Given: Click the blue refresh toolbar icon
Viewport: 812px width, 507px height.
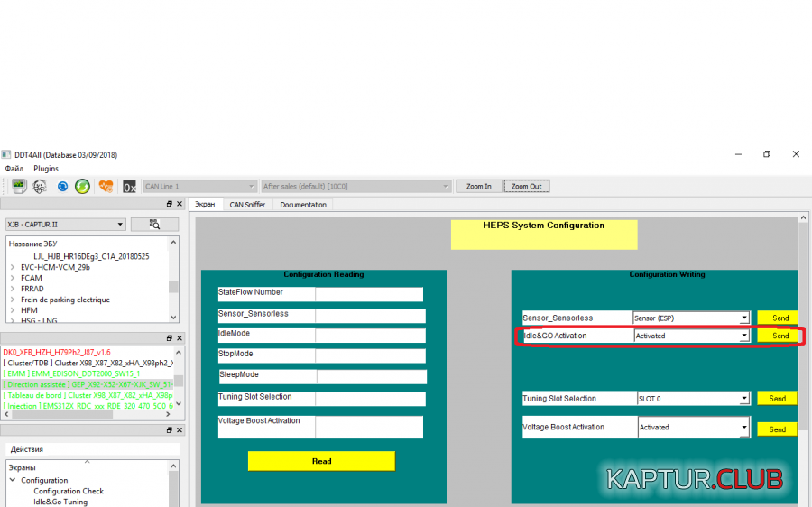Looking at the screenshot, I should (63, 186).
